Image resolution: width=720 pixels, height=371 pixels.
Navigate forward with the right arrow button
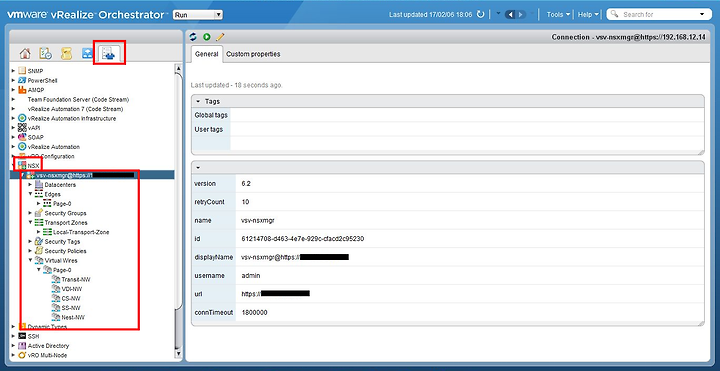521,15
